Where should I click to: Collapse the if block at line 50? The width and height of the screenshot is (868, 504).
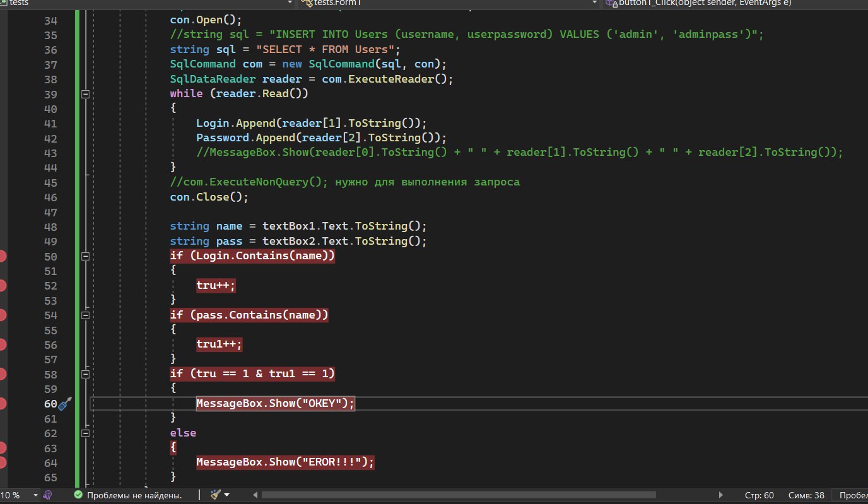pyautogui.click(x=86, y=256)
